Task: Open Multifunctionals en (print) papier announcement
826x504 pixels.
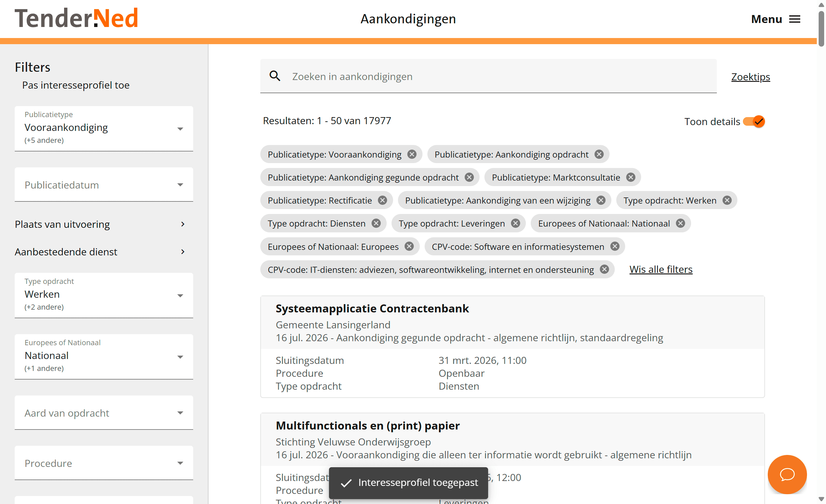Action: 368,426
